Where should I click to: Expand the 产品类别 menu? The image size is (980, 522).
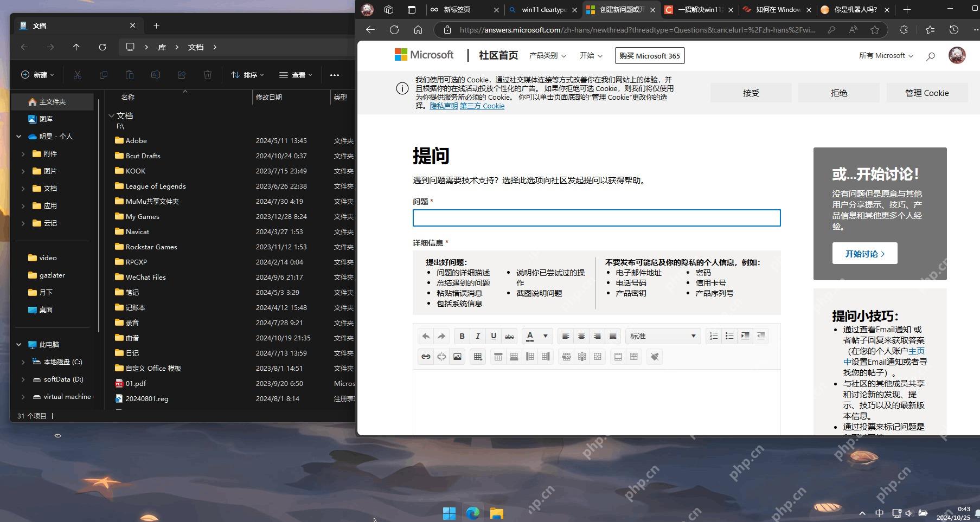(547, 55)
